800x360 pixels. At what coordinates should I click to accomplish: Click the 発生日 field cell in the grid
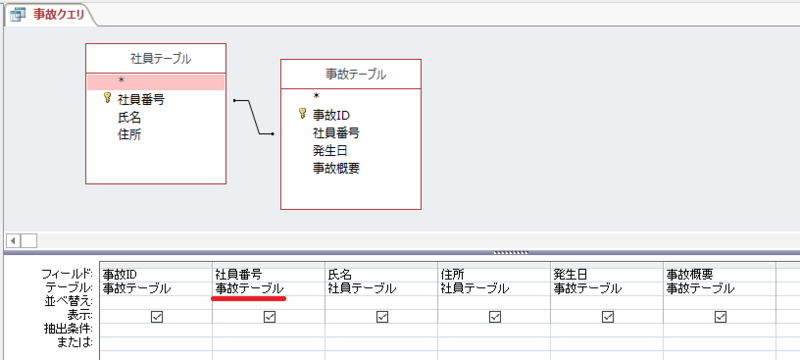(607, 275)
